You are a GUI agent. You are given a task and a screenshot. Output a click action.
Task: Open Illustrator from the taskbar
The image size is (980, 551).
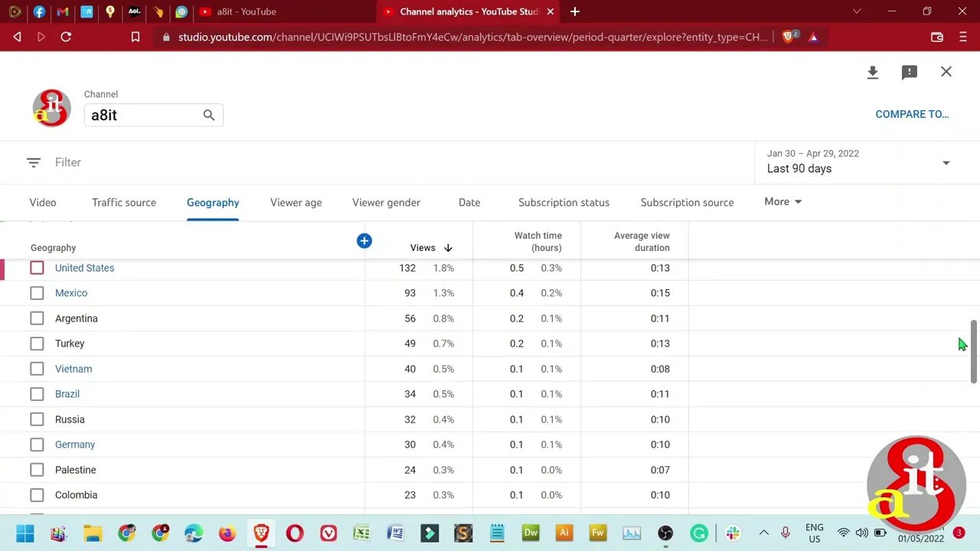(x=564, y=533)
